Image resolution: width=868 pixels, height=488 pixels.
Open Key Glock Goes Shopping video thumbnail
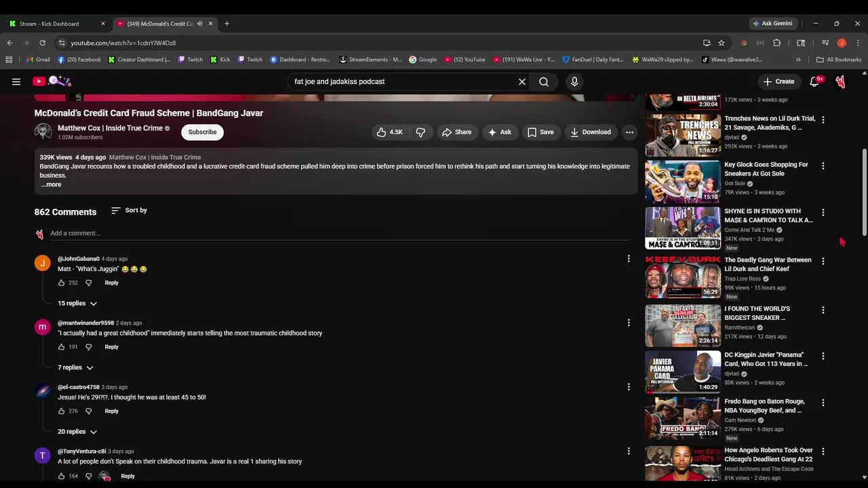(683, 182)
